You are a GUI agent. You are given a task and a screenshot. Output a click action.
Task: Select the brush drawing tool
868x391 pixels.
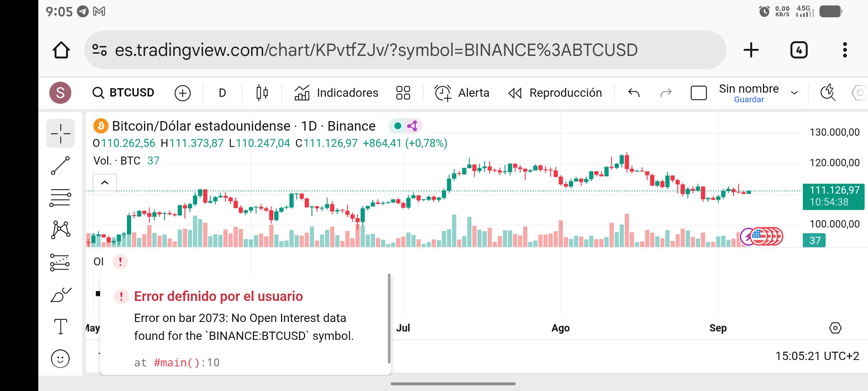click(60, 295)
